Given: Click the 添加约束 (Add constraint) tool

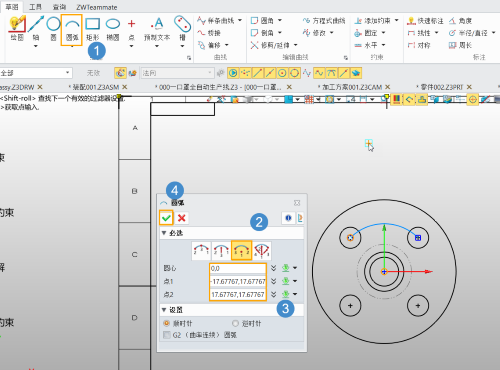Looking at the screenshot, I should [372, 21].
